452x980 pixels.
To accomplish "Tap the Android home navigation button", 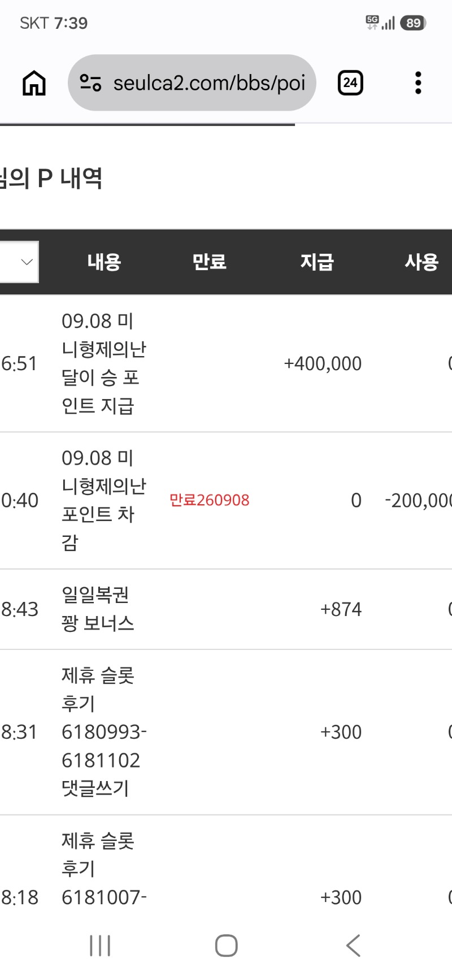I will pyautogui.click(x=226, y=946).
